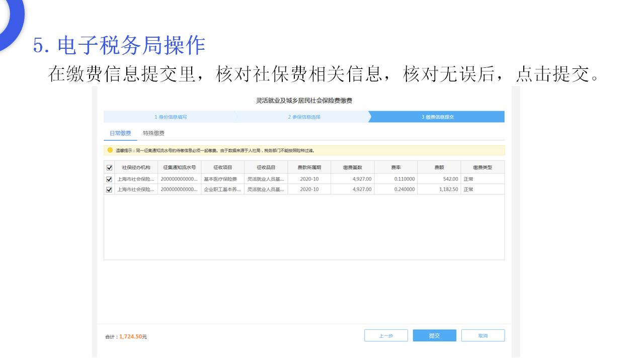Uncheck the 基本医疗保险费 row checkbox

[109, 179]
